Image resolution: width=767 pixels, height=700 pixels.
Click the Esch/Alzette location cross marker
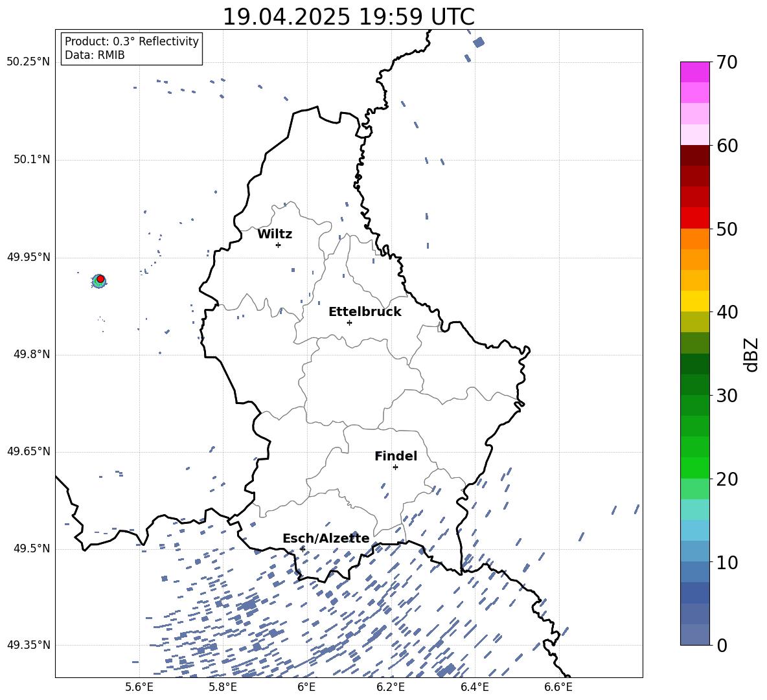click(x=303, y=549)
